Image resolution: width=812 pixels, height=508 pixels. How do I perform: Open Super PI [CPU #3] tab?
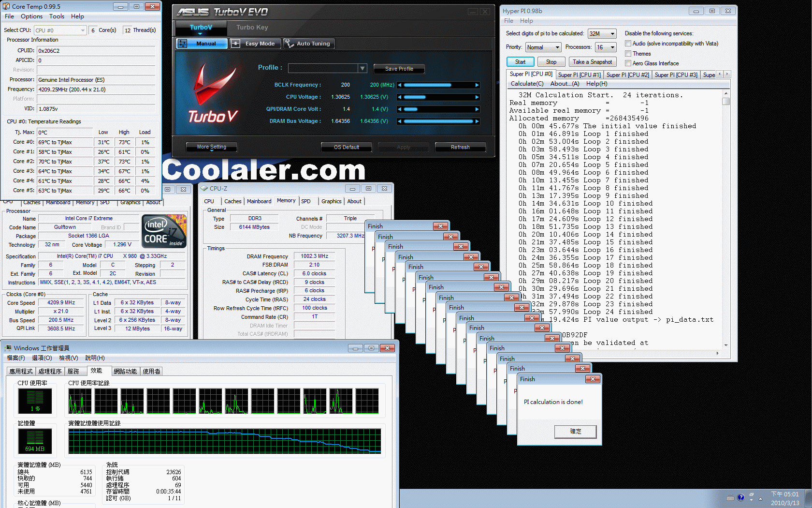pos(676,75)
